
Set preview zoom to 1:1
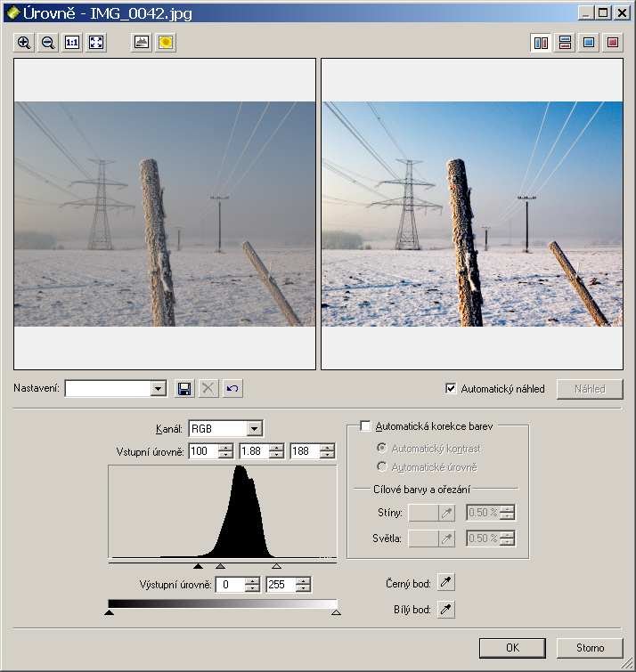72,43
